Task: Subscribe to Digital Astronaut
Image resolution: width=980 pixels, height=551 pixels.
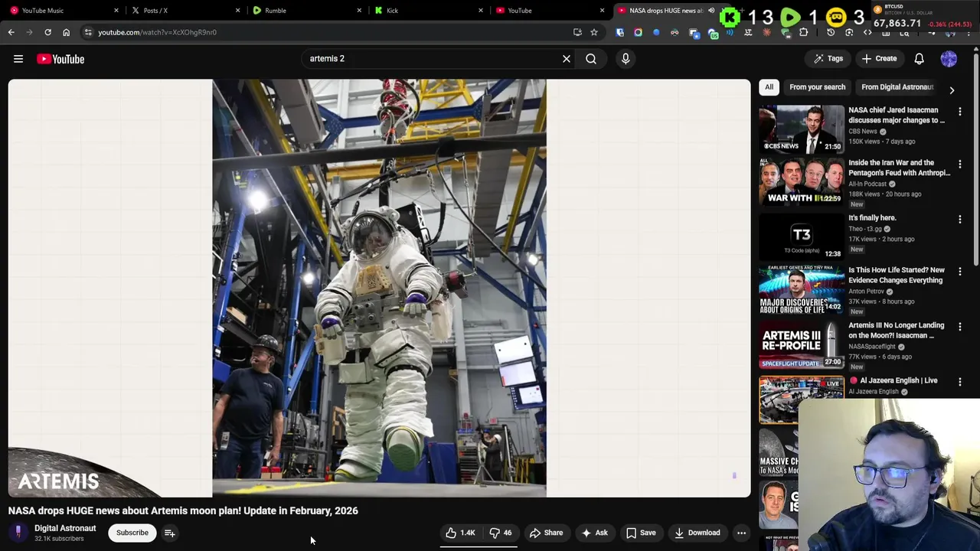Action: [132, 533]
